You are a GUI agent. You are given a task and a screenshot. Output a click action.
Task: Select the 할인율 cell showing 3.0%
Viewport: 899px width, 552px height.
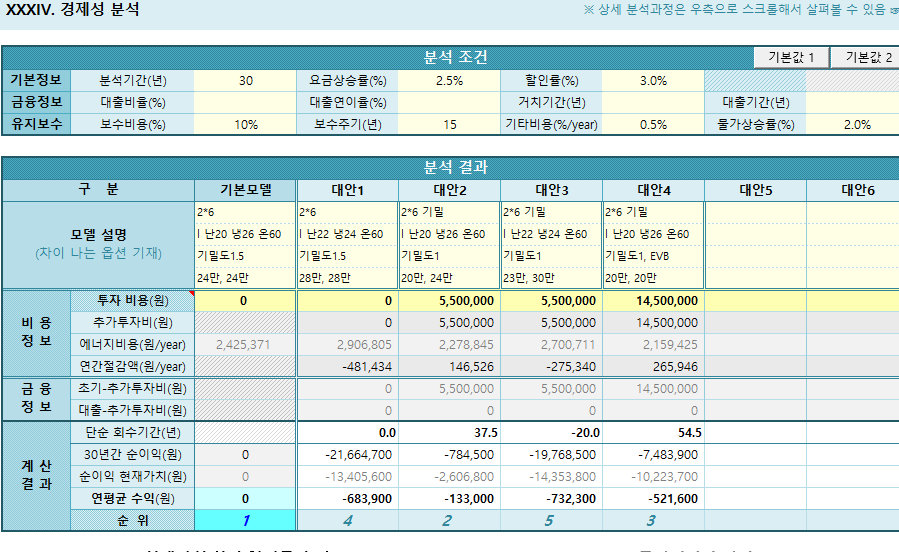tap(652, 81)
